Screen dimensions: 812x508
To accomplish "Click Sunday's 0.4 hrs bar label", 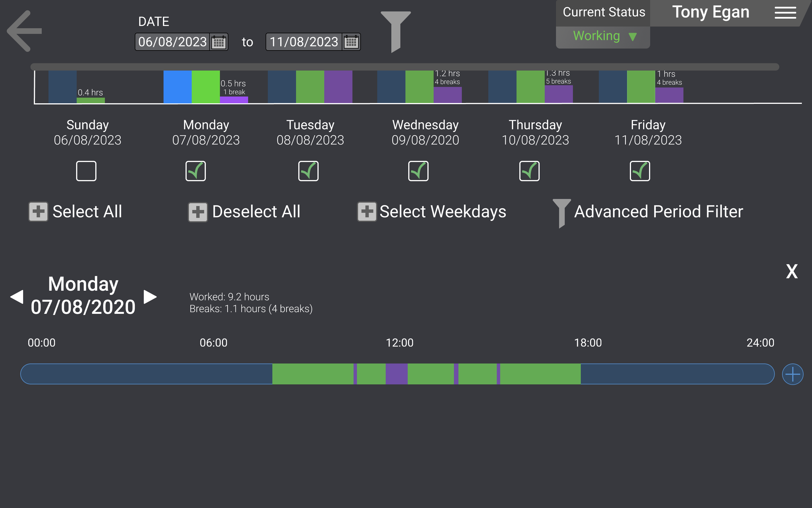I will [90, 92].
